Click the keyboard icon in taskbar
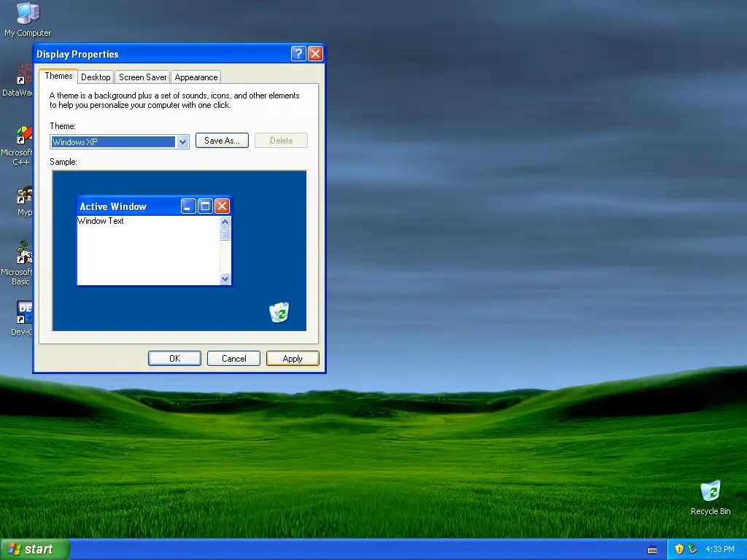This screenshot has width=747, height=560. (x=652, y=550)
